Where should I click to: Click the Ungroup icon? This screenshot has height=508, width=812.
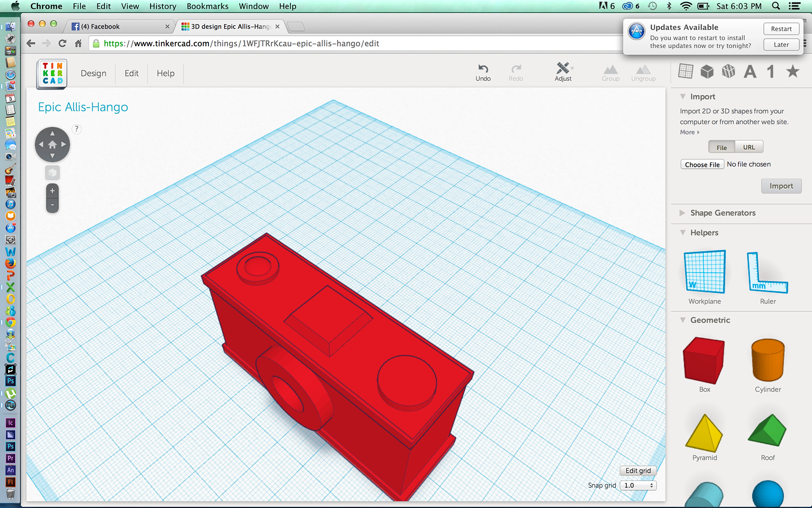pos(643,72)
